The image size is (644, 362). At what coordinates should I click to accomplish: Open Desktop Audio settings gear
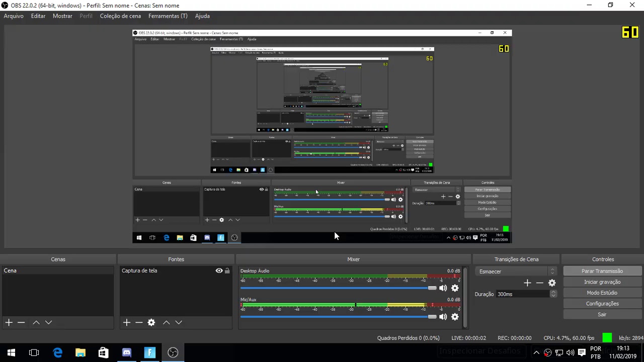[455, 288]
